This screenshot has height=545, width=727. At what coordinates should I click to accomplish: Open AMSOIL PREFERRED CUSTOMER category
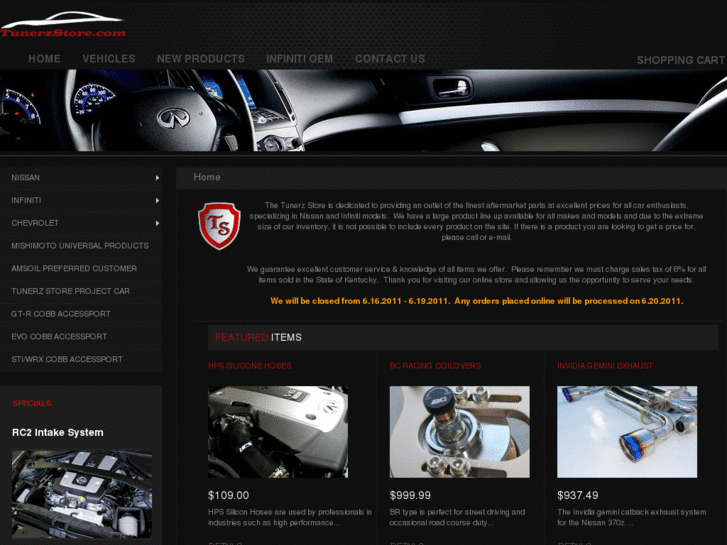point(74,269)
